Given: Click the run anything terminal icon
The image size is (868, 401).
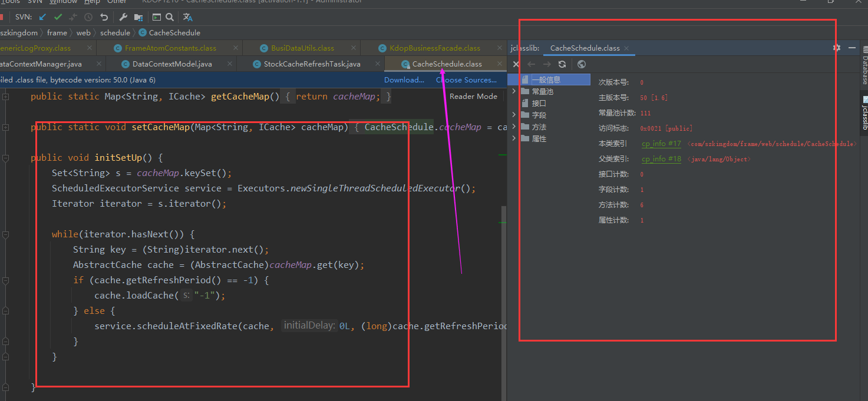Looking at the screenshot, I should click(x=157, y=17).
